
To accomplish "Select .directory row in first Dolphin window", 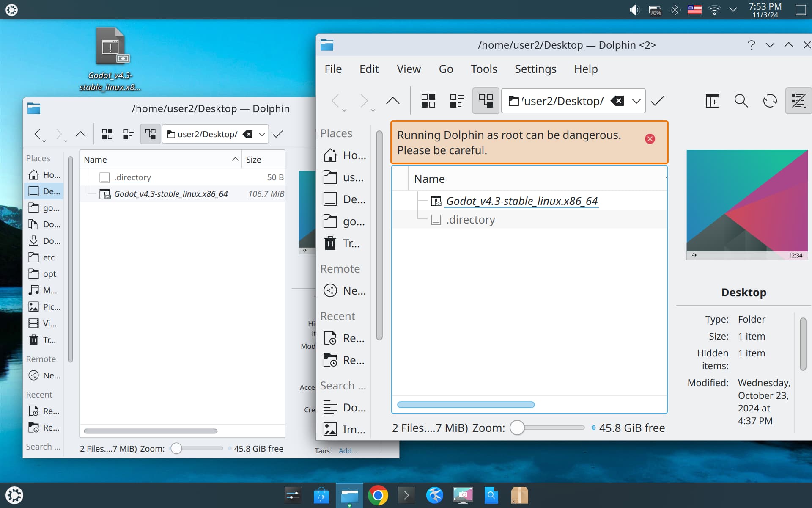I will (182, 177).
